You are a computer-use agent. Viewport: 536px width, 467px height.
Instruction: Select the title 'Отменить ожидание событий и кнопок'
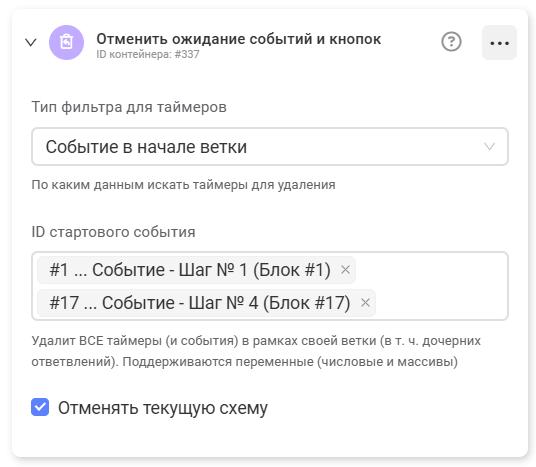pos(239,39)
